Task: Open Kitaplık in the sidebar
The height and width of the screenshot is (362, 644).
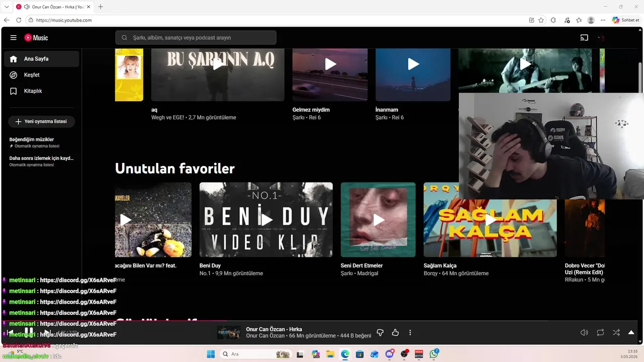Action: [x=42, y=91]
